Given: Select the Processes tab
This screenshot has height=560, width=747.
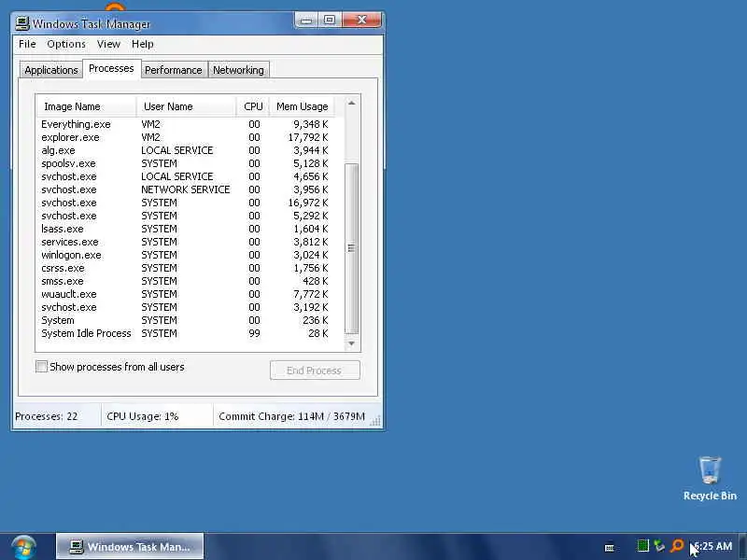Looking at the screenshot, I should point(111,68).
